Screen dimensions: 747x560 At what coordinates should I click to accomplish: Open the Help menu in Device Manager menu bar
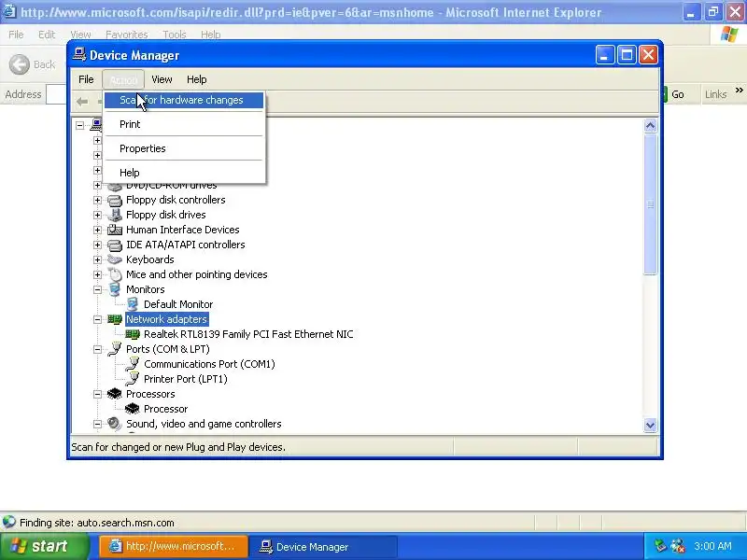pos(197,79)
